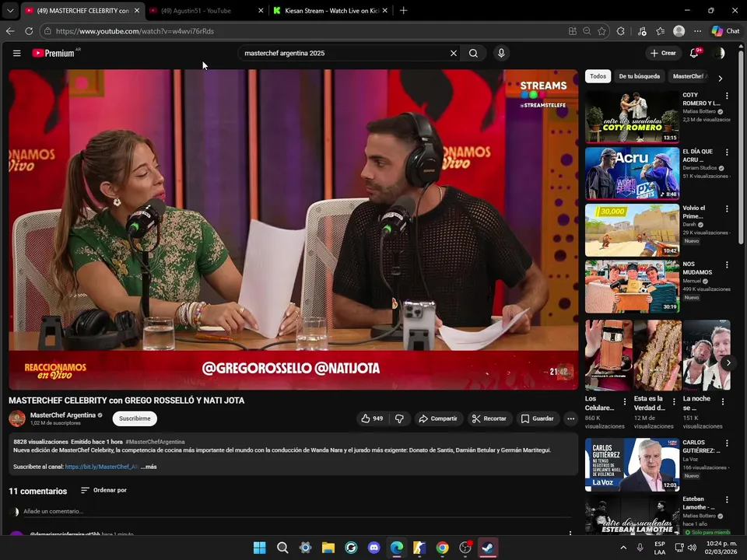747x560 pixels.
Task: Add page to favorites star
Action: [x=601, y=31]
